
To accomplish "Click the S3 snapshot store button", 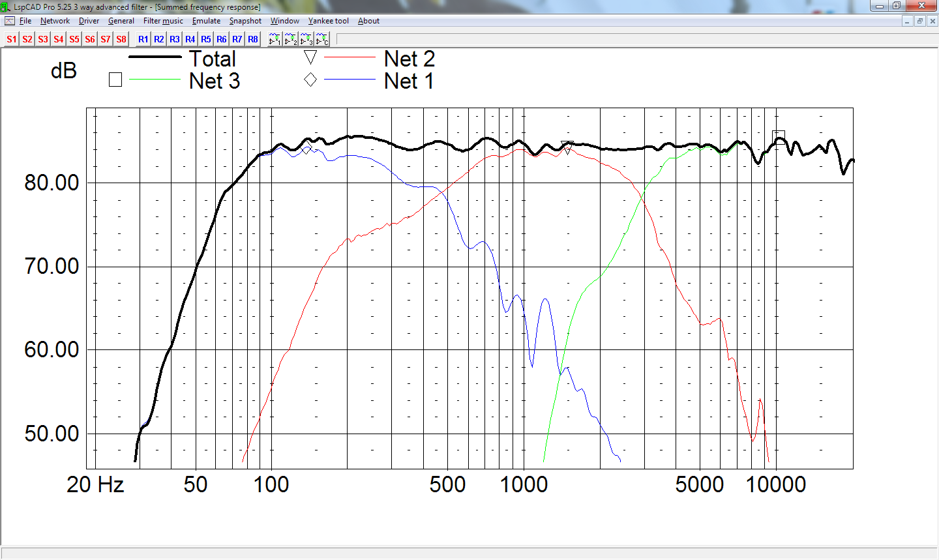I will 43,39.
